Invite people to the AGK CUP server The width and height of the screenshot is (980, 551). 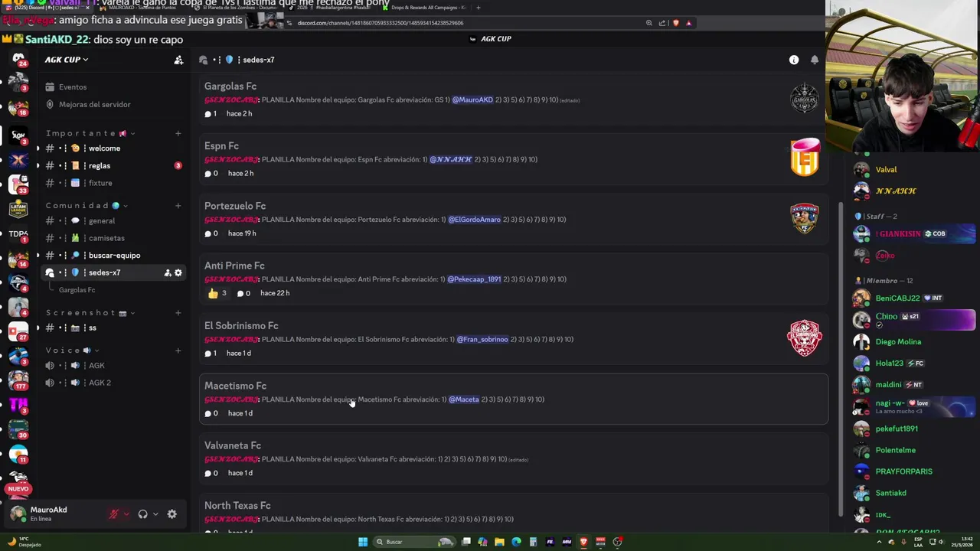tap(178, 60)
